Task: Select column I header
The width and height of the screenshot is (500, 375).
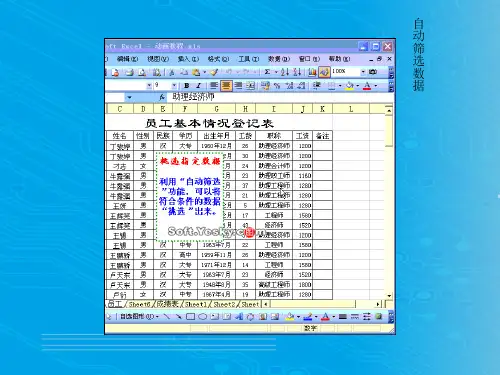Action: pos(274,109)
